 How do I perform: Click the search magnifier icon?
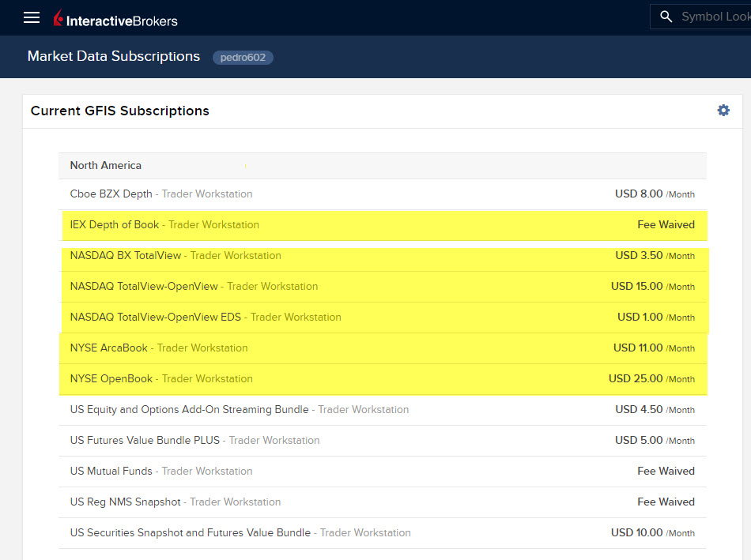pos(666,17)
